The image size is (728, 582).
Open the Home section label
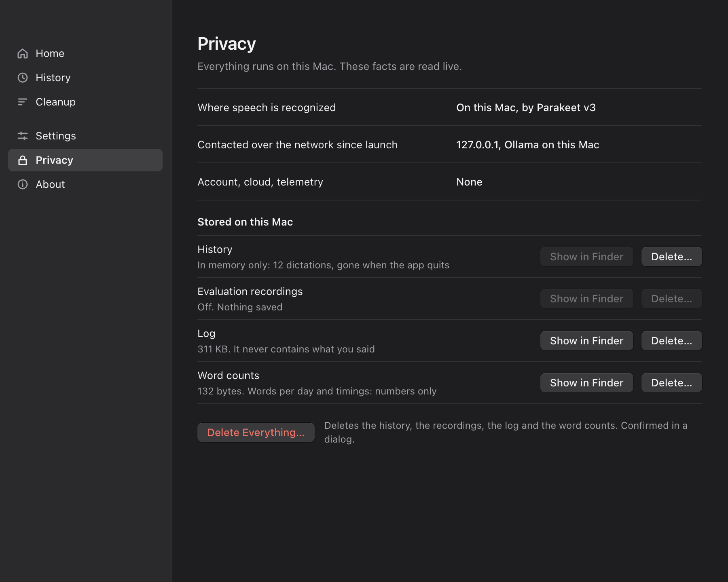pyautogui.click(x=50, y=53)
